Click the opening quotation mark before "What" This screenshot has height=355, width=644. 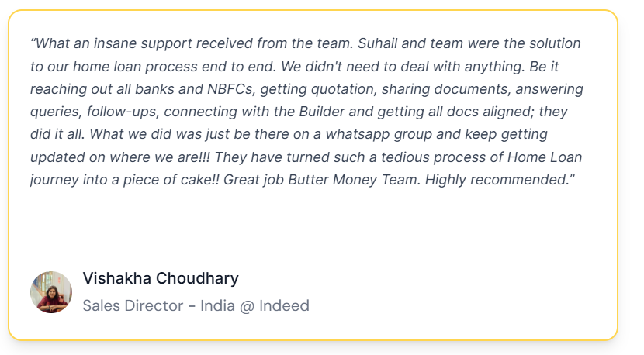tap(33, 43)
